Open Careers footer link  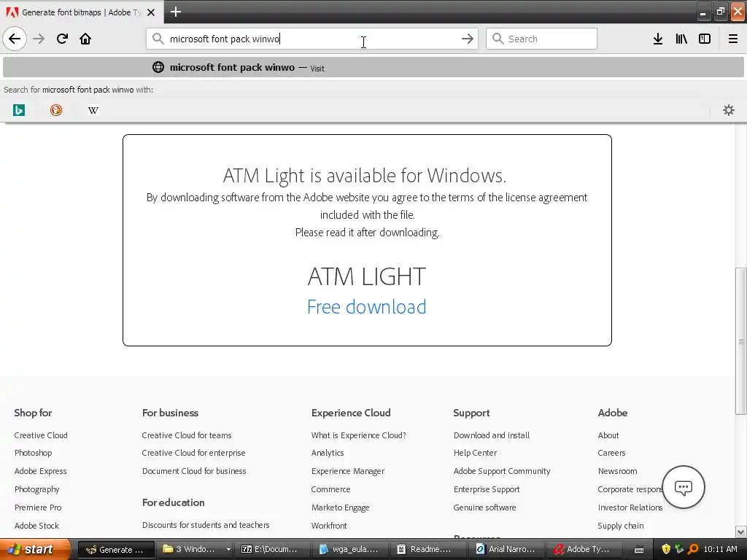(612, 453)
